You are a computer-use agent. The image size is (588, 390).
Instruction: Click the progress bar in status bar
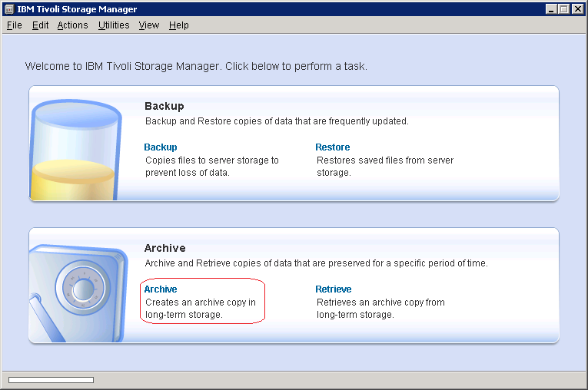tap(51, 379)
